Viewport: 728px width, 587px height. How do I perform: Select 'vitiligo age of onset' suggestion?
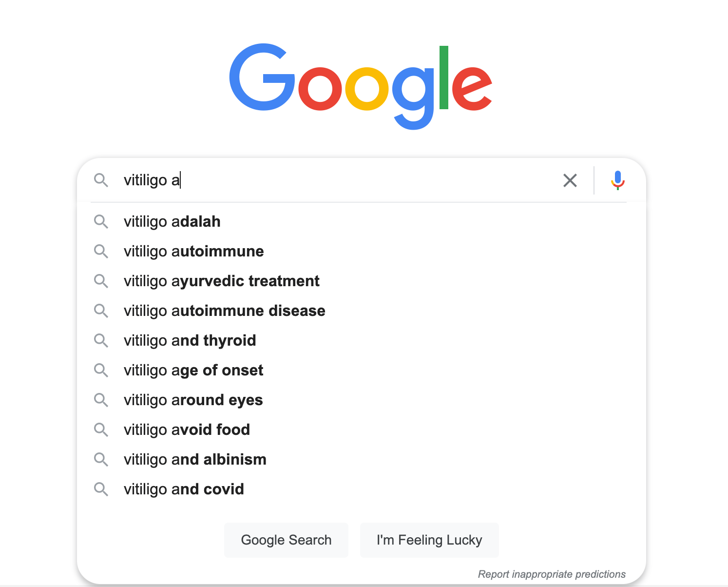[x=193, y=371]
